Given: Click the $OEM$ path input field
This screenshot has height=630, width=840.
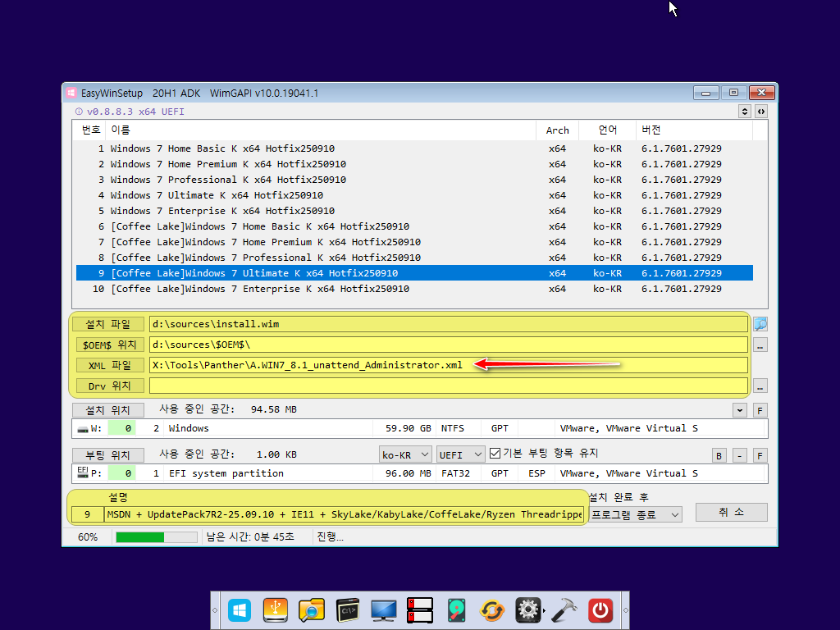Looking at the screenshot, I should pyautogui.click(x=449, y=345).
